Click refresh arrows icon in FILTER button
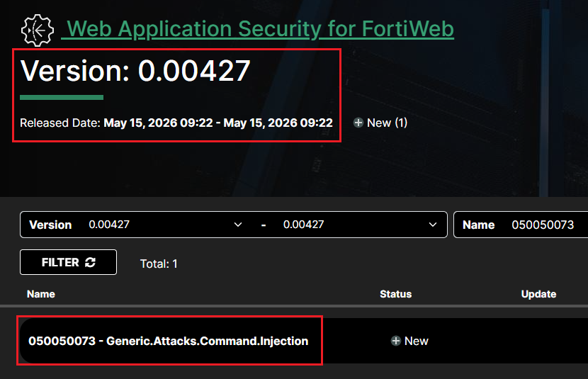 coord(91,262)
